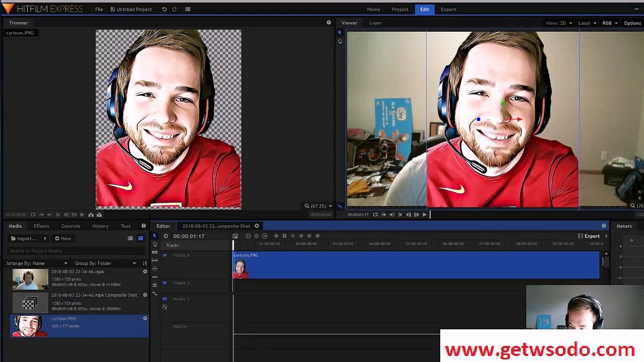Switch media panel to preview view
Screen dimensions: 644x362
(x=140, y=238)
